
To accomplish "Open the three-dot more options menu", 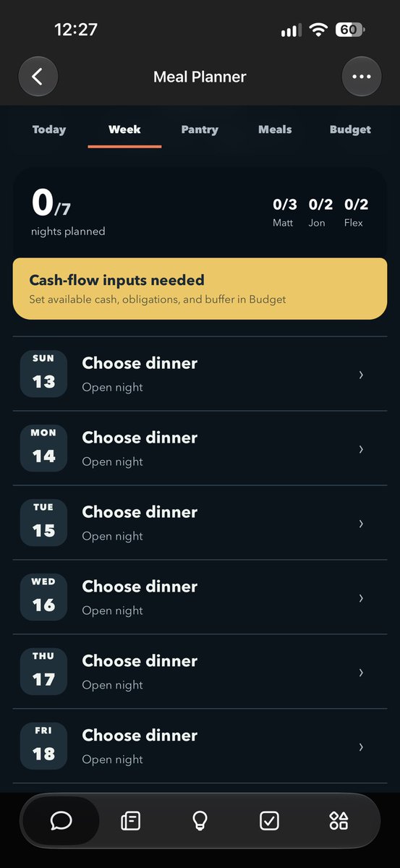I will (x=361, y=77).
